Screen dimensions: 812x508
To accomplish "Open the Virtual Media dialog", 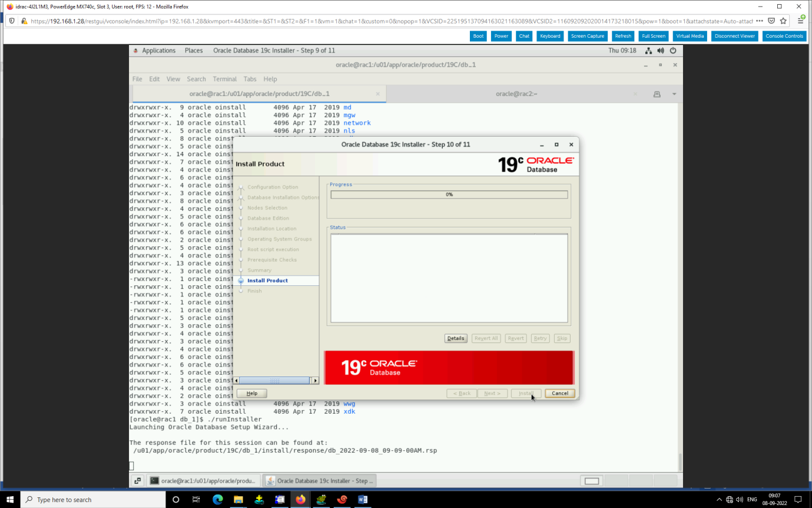I will point(690,36).
